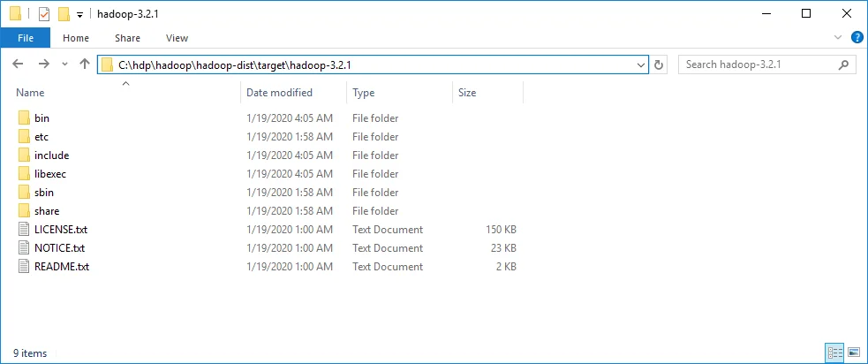Switch to Details view layout
This screenshot has height=364, width=868.
click(x=834, y=353)
